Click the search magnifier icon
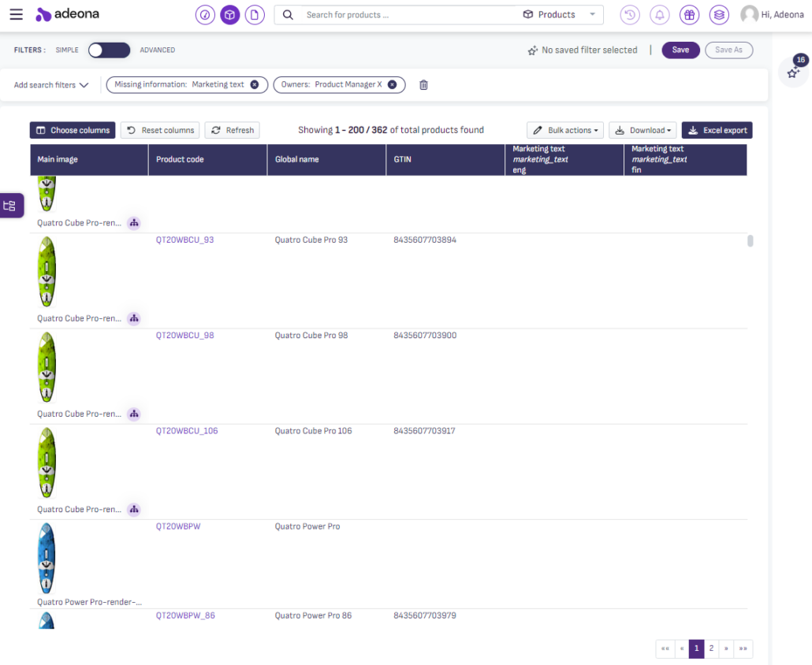The height and width of the screenshot is (665, 812). 288,15
